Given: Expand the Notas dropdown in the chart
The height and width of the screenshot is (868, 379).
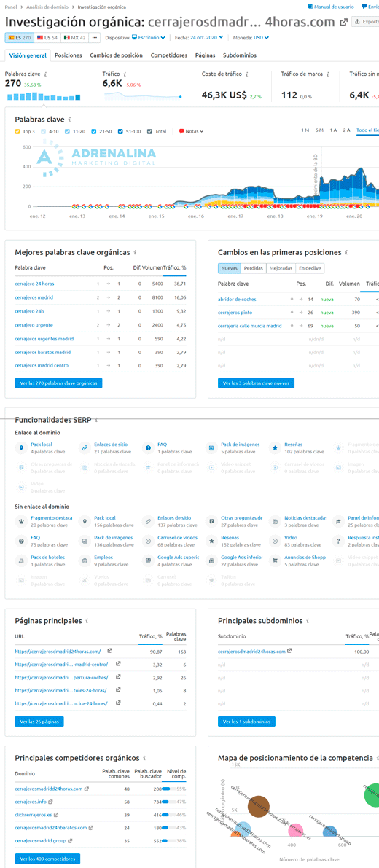Looking at the screenshot, I should 192,131.
